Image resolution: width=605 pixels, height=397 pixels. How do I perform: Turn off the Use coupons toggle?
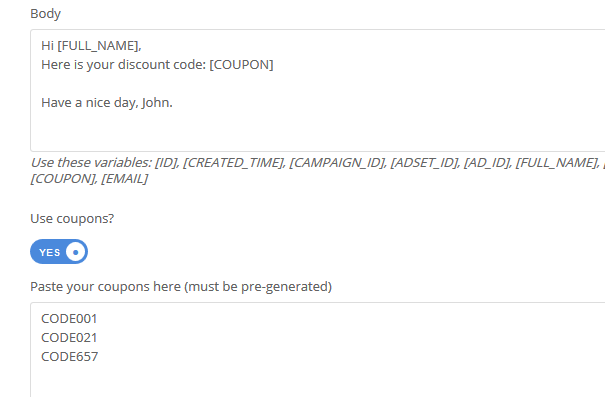(59, 252)
